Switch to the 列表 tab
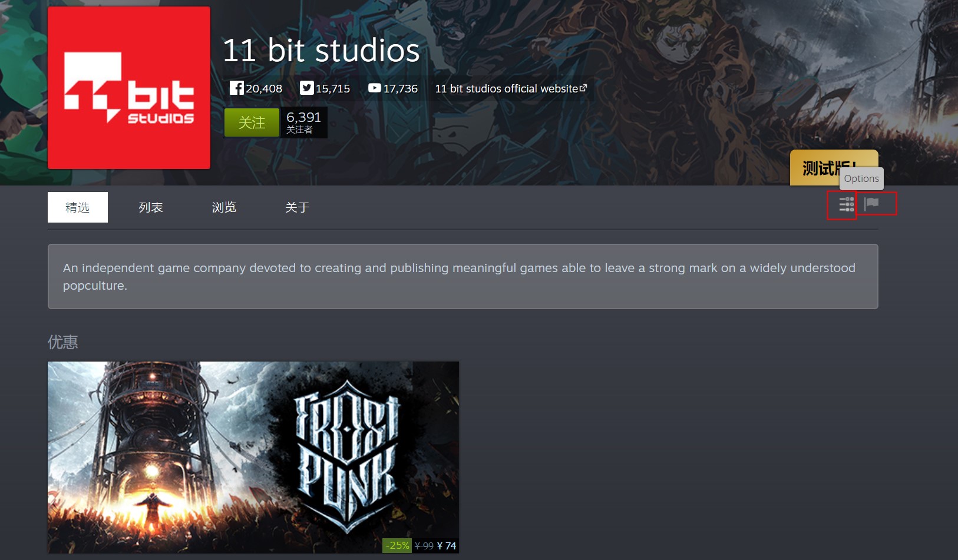The width and height of the screenshot is (958, 560). click(151, 207)
